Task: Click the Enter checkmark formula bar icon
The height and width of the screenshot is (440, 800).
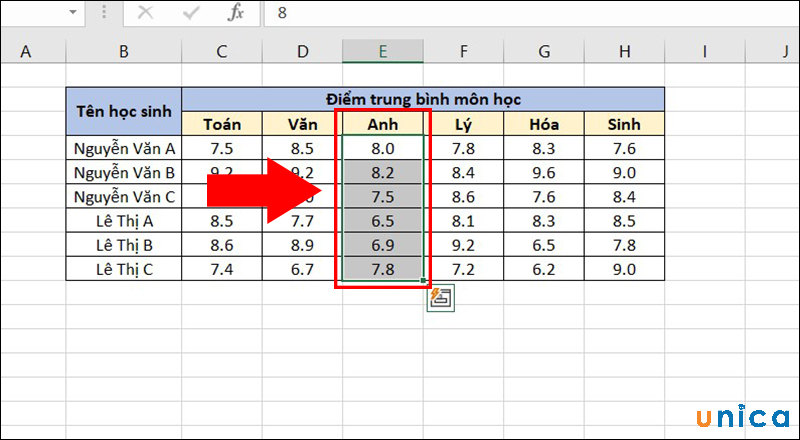Action: pos(191,13)
